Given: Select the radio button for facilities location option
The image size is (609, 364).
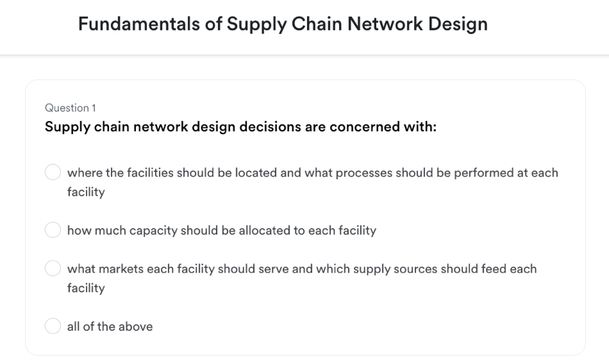Looking at the screenshot, I should (x=53, y=172).
